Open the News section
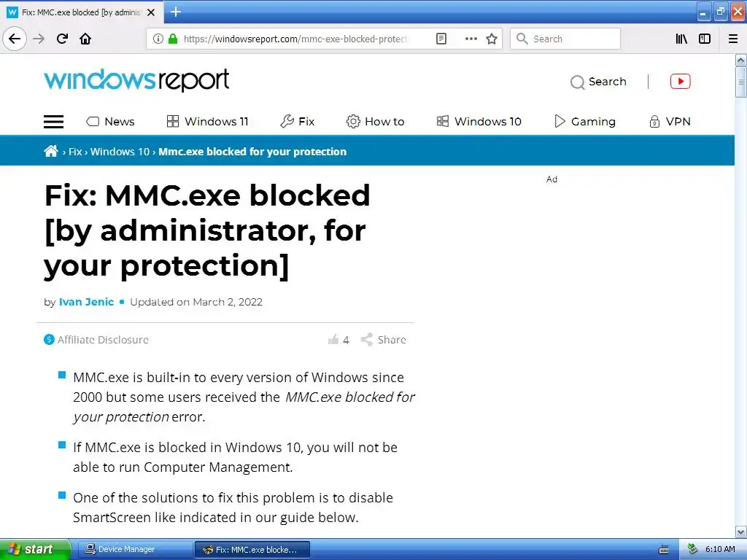 click(110, 122)
